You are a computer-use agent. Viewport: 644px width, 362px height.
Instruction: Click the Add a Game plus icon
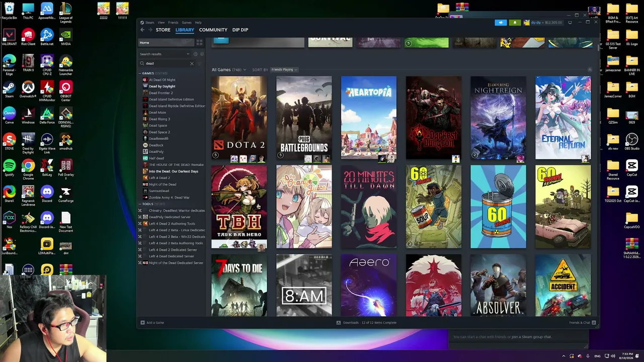pos(142,323)
